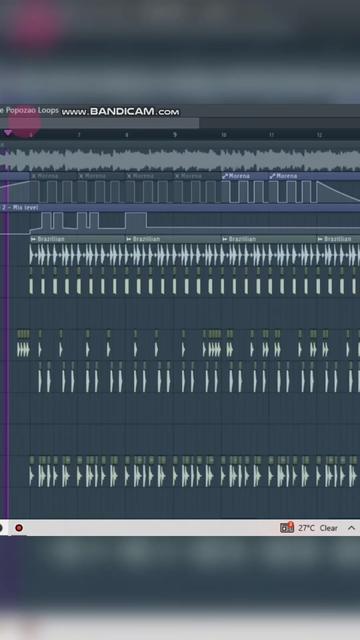Click the red record icon in taskbar
This screenshot has width=360, height=640.
point(19,528)
